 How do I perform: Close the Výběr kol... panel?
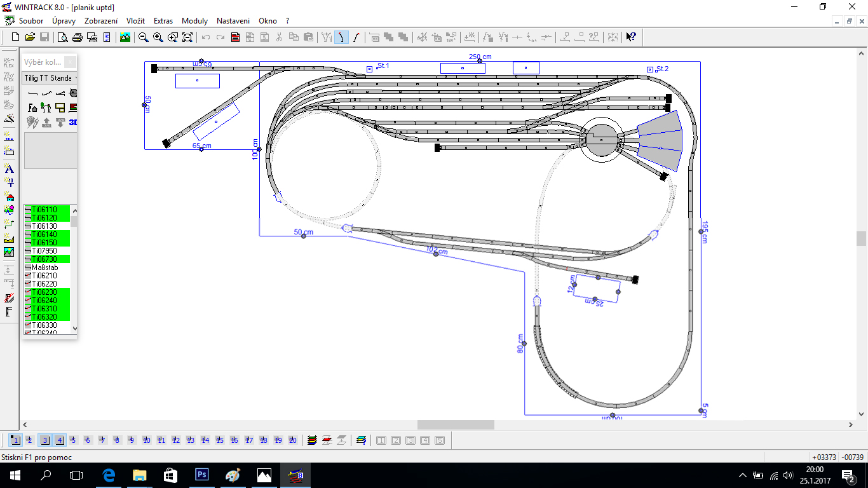70,62
